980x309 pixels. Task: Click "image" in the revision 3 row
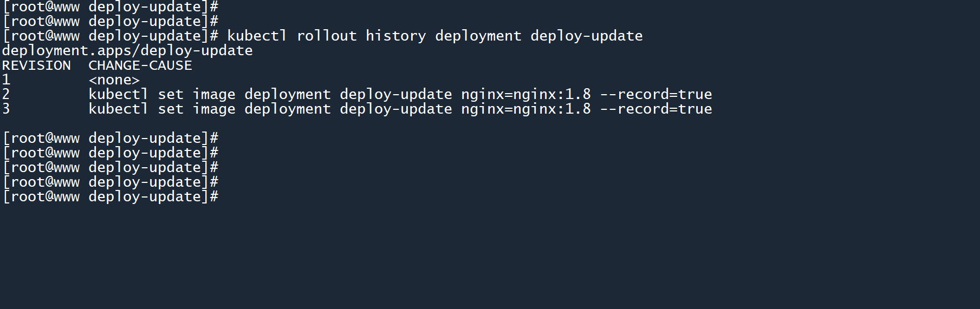214,109
